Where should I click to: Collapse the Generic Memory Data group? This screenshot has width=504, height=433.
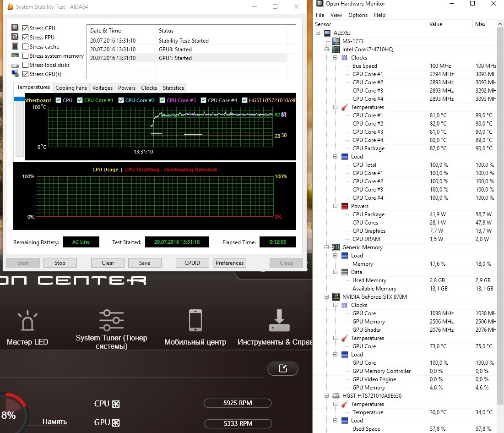coord(335,272)
